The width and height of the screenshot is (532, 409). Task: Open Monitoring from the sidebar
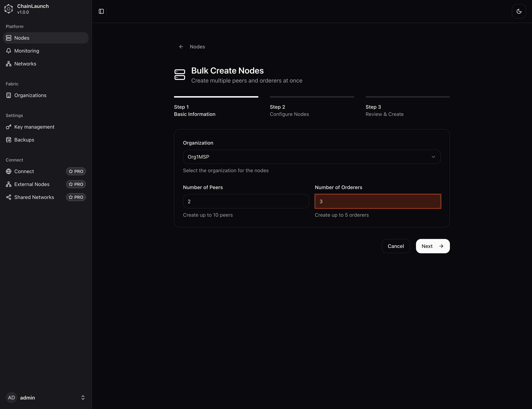click(x=27, y=51)
